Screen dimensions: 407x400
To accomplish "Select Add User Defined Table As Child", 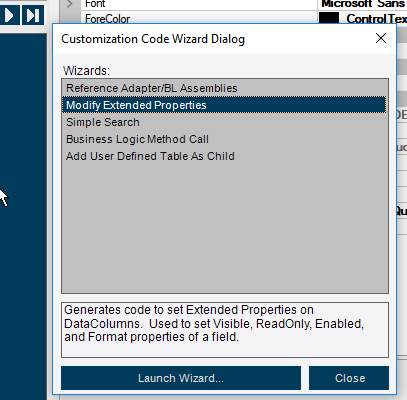I will point(224,156).
